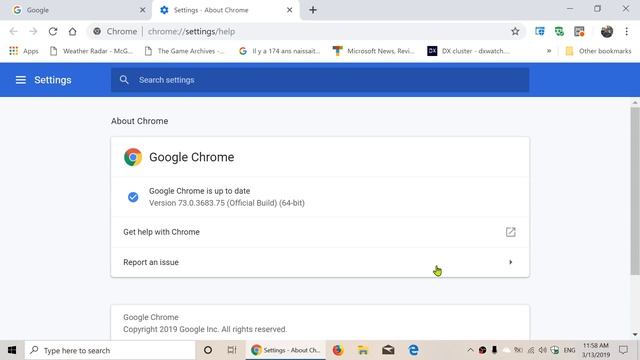
Task: Open the Il y a 174 ans bookmark
Action: point(280,51)
